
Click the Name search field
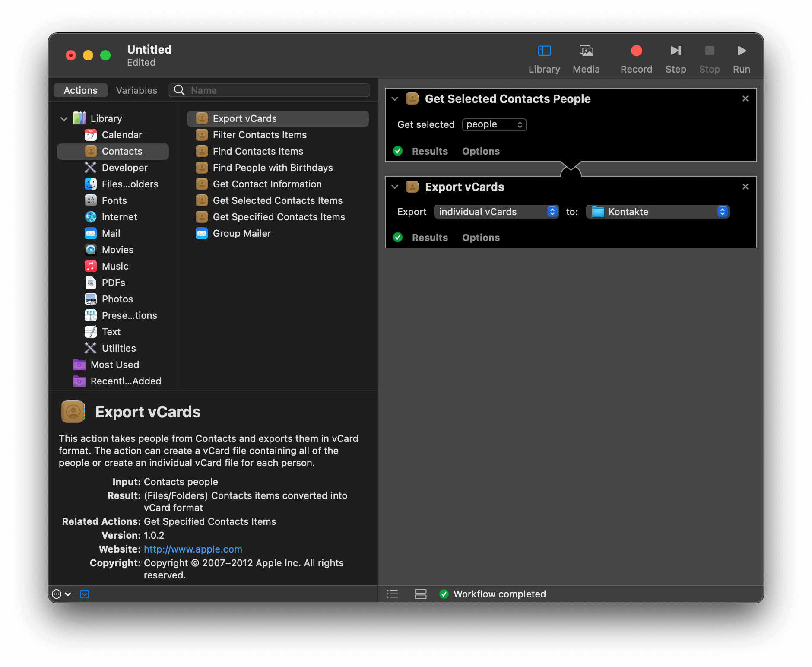pyautogui.click(x=276, y=90)
